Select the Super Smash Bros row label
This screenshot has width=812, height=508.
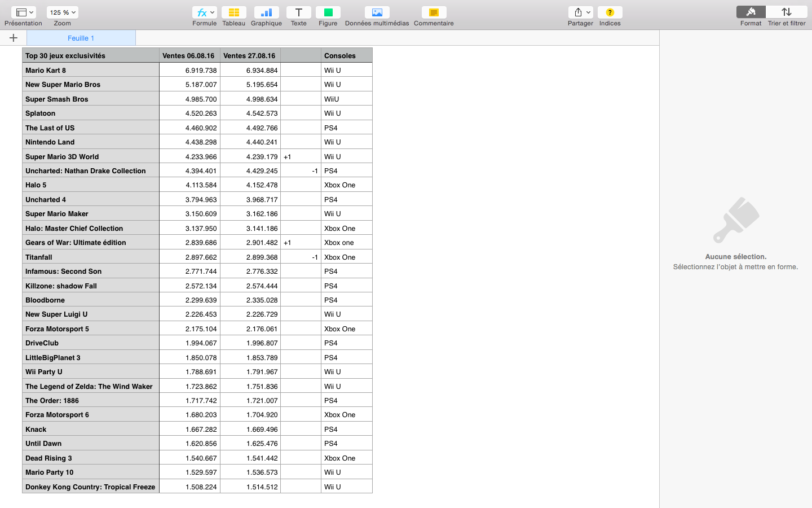point(91,99)
